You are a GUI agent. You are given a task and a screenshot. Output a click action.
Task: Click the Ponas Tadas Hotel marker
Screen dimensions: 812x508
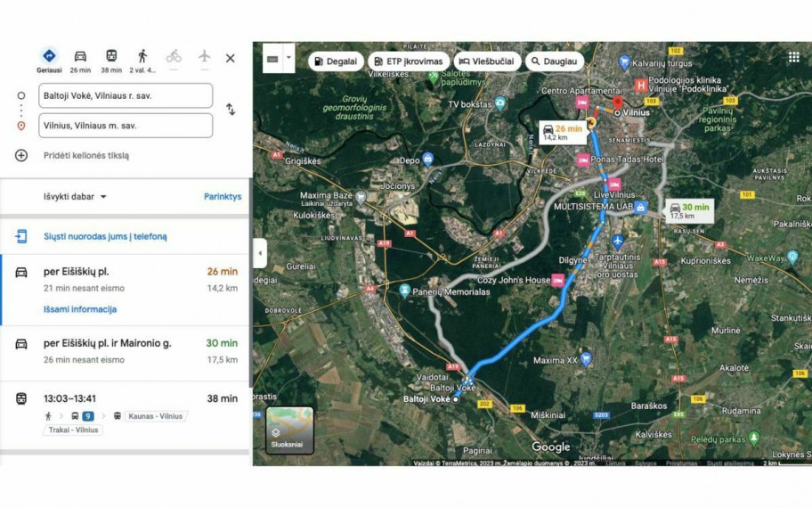(x=583, y=160)
